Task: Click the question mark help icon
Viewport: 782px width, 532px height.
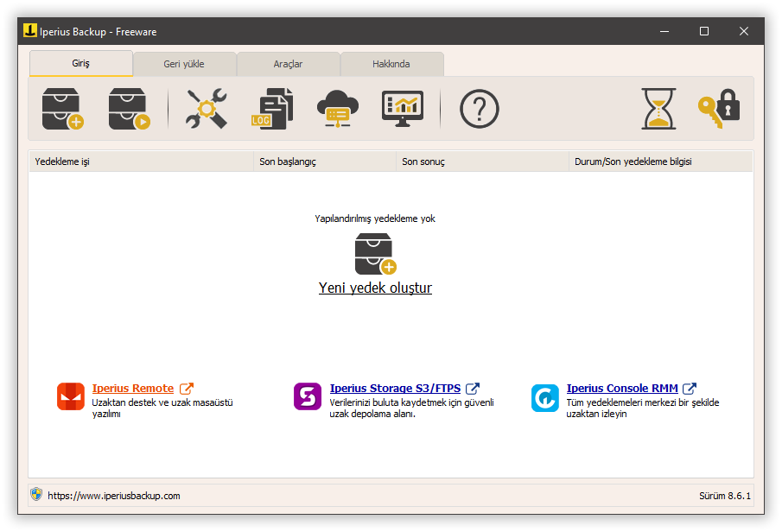Action: pyautogui.click(x=479, y=109)
